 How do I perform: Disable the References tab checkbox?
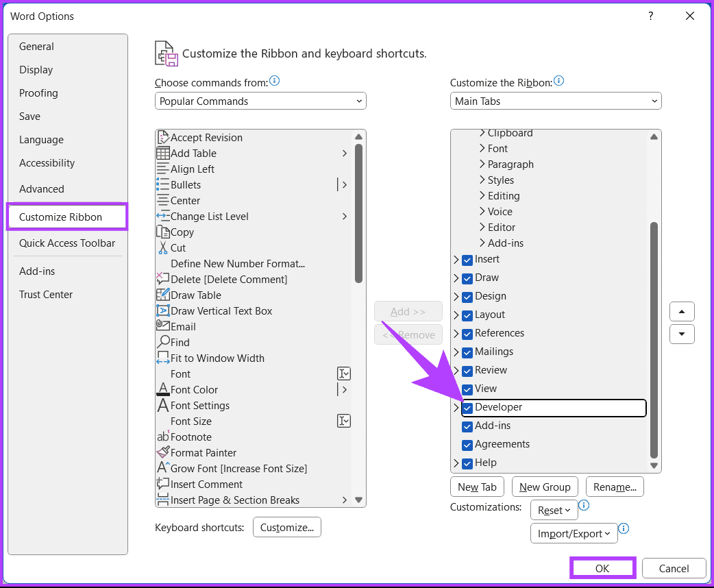(467, 334)
